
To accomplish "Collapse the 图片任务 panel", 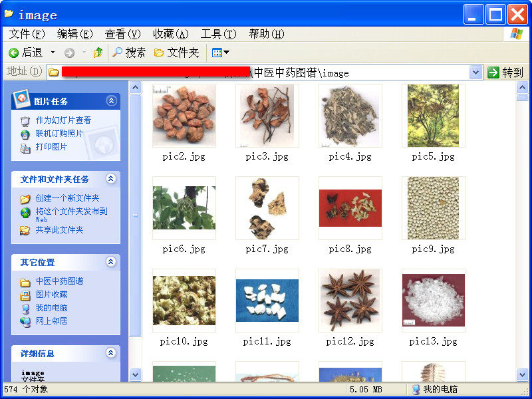I will (111, 101).
